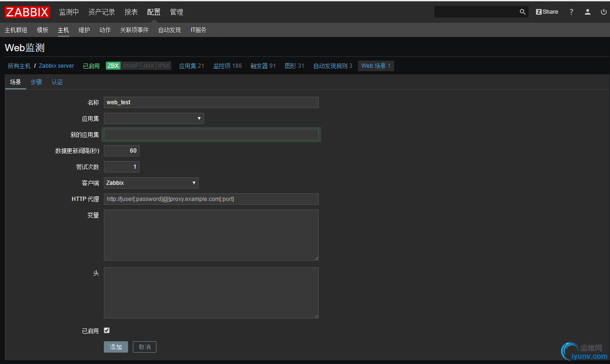610x364 pixels.
Task: Go to 模板 submenu
Action: [x=43, y=30]
